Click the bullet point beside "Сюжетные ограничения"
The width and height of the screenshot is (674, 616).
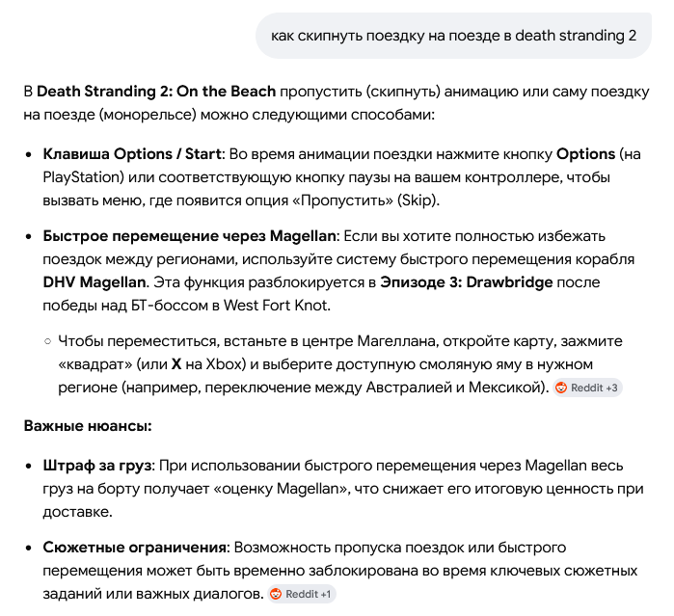[29, 548]
